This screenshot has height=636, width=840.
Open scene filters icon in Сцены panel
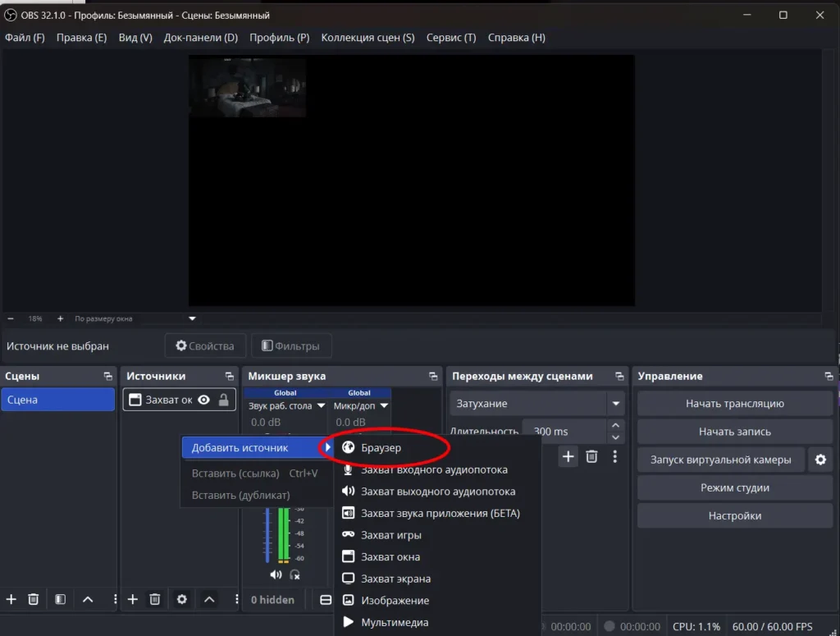[x=60, y=600]
